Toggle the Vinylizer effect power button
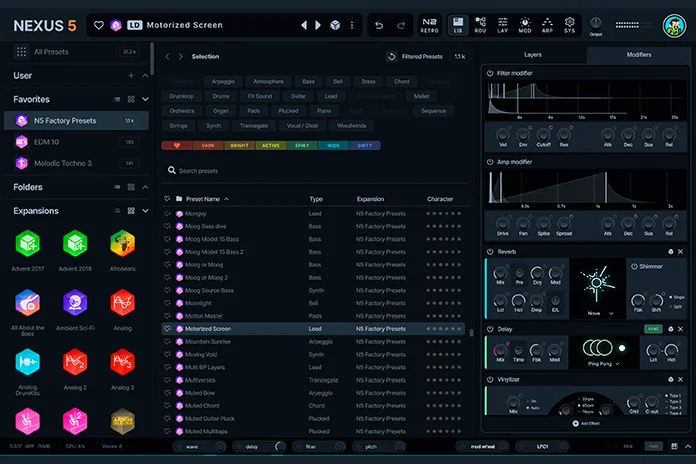 point(490,380)
